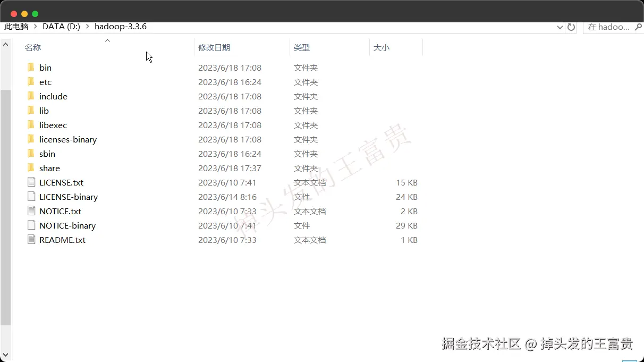
Task: Click the README.txt document icon
Action: (x=31, y=240)
